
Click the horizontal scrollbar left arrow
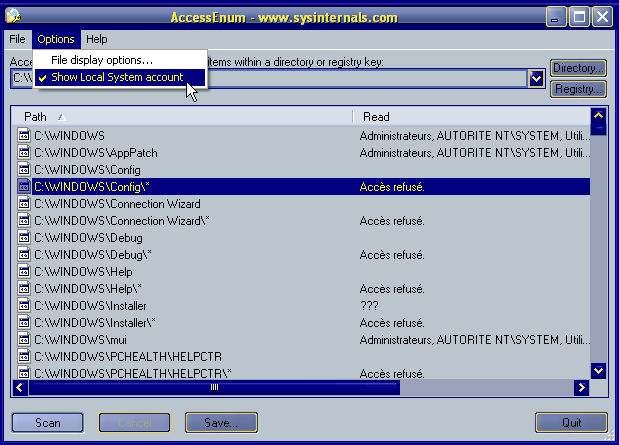click(x=20, y=388)
